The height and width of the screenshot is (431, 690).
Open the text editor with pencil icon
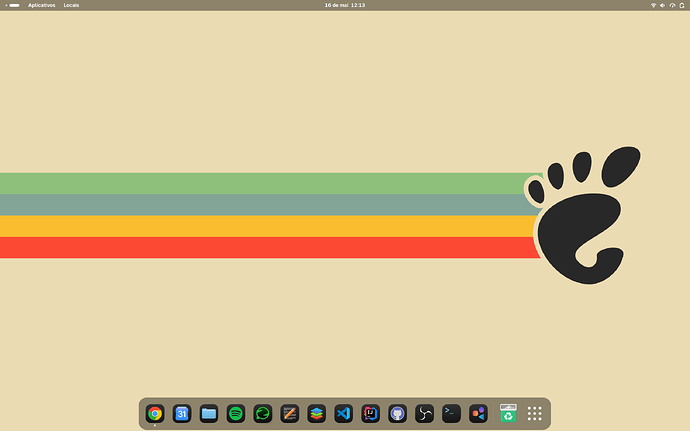(290, 413)
